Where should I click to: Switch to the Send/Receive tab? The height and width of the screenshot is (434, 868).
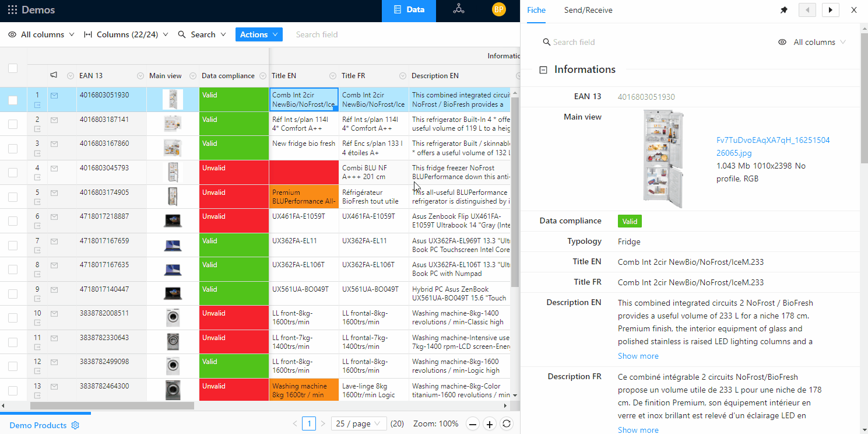588,10
